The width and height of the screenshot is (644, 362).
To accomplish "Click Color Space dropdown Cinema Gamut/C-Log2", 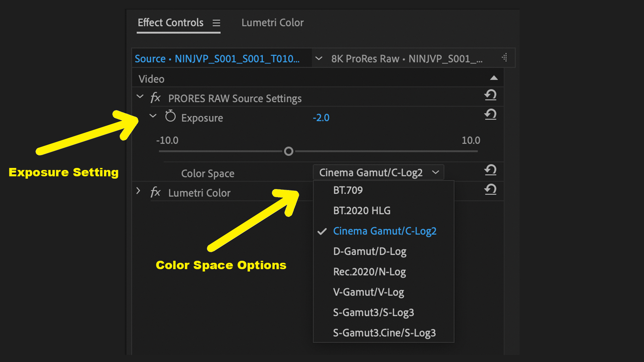I will 378,173.
